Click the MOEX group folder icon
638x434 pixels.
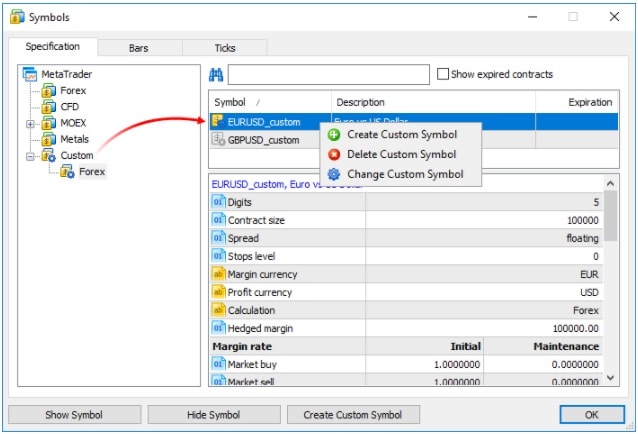(x=49, y=123)
